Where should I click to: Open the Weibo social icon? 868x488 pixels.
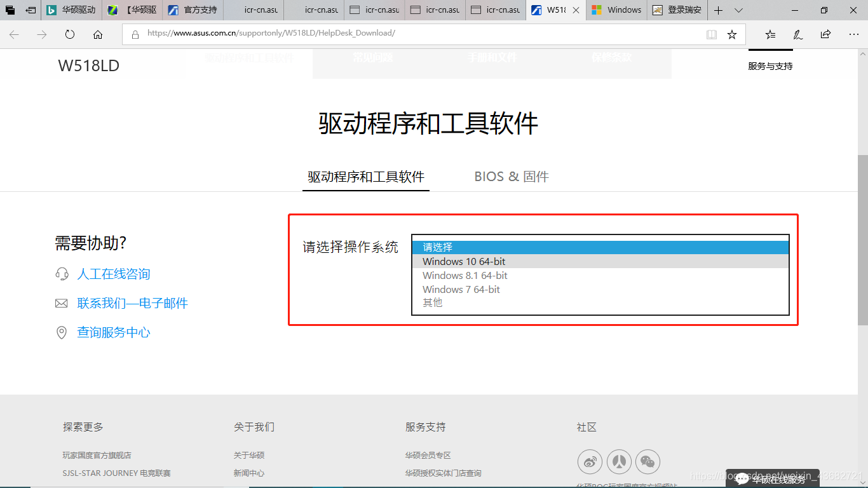tap(590, 462)
